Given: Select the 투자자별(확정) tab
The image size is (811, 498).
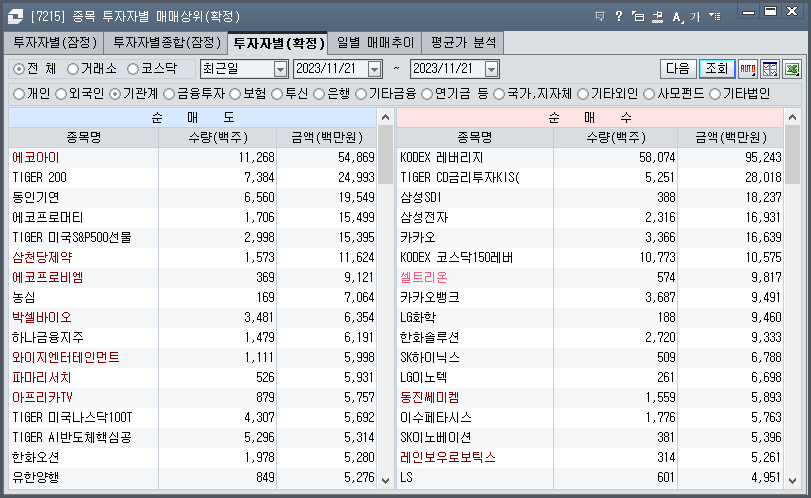Looking at the screenshot, I should click(x=278, y=43).
